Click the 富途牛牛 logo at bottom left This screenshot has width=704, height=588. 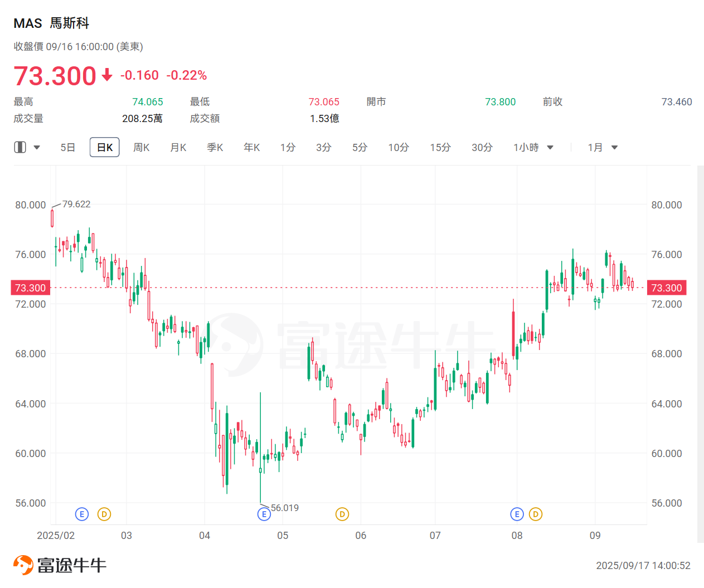(x=60, y=565)
